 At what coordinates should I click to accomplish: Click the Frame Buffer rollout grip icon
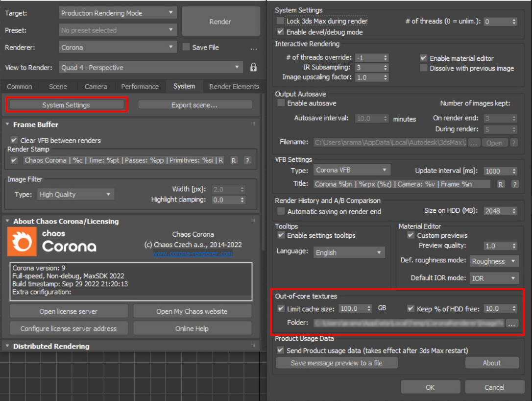coord(253,125)
